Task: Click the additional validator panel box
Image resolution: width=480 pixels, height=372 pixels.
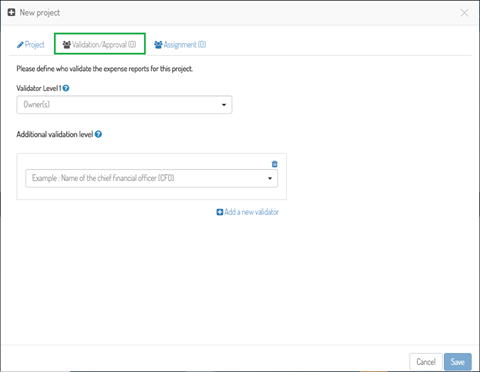Action: [151, 177]
